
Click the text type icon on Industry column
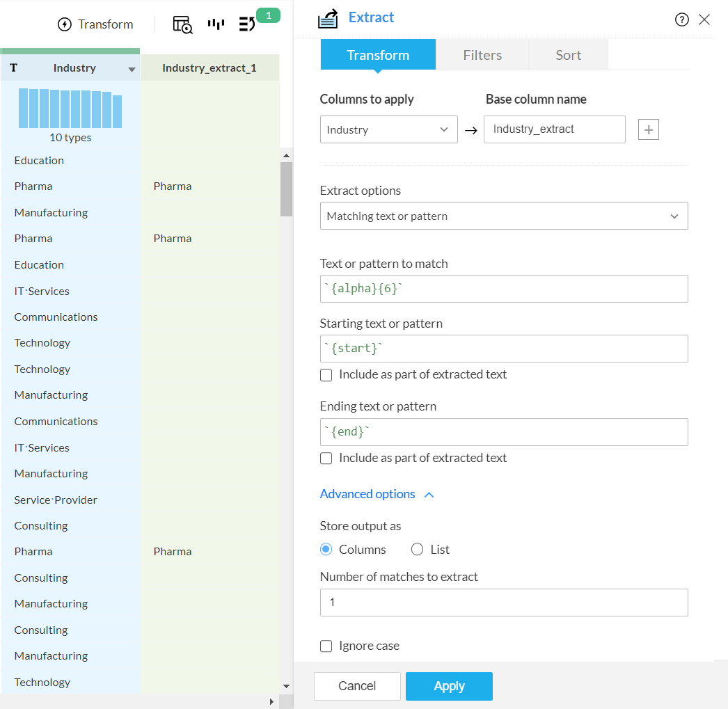pos(14,68)
